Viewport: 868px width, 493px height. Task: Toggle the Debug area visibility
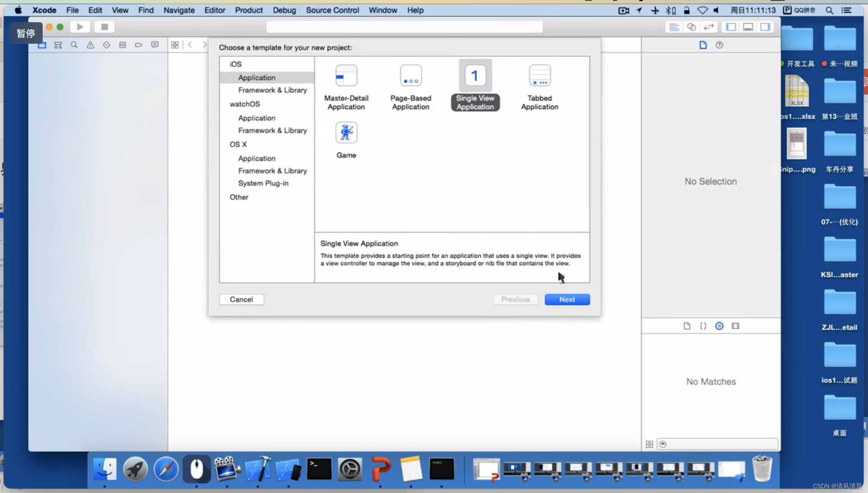pyautogui.click(x=748, y=27)
